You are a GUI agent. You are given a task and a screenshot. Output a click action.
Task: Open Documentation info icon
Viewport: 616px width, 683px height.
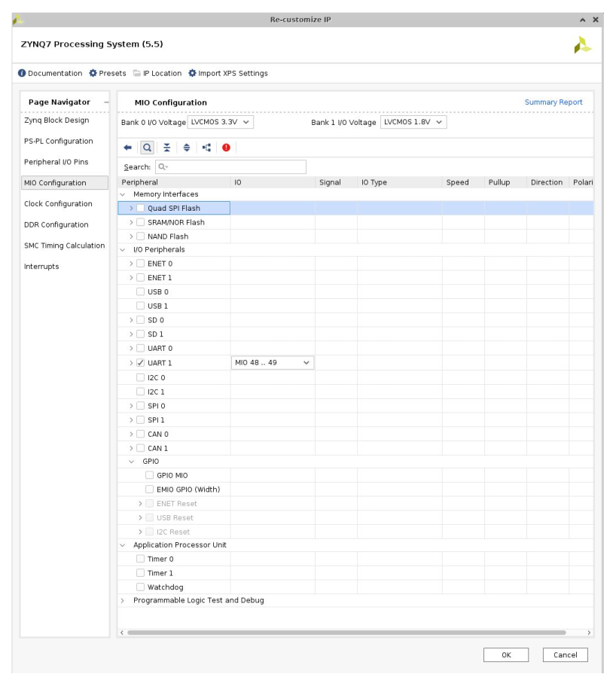(22, 73)
